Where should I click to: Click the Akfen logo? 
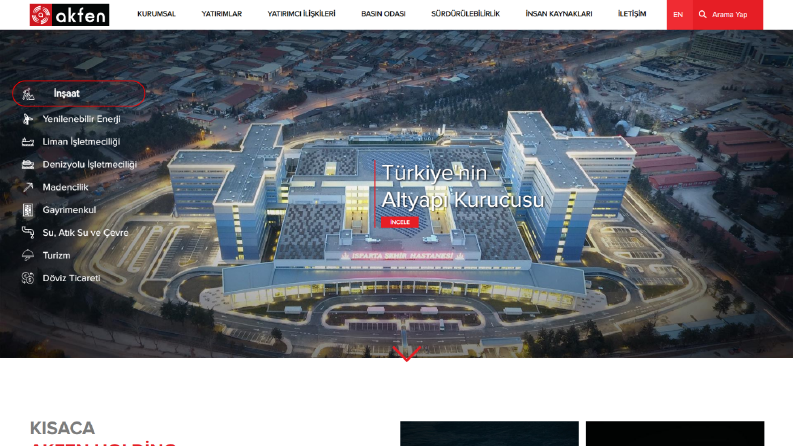(x=69, y=15)
